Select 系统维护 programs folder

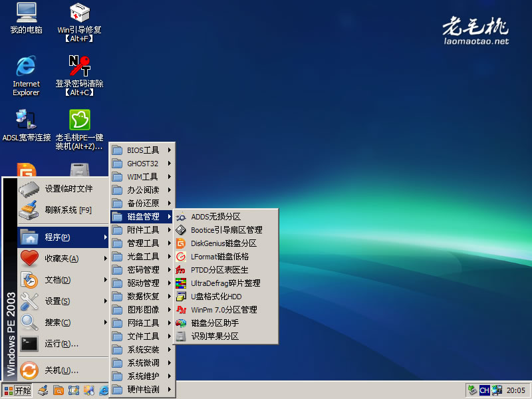[x=142, y=376]
